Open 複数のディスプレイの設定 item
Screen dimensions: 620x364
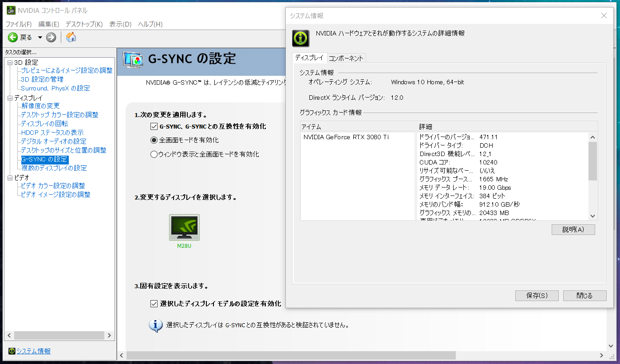pyautogui.click(x=54, y=168)
